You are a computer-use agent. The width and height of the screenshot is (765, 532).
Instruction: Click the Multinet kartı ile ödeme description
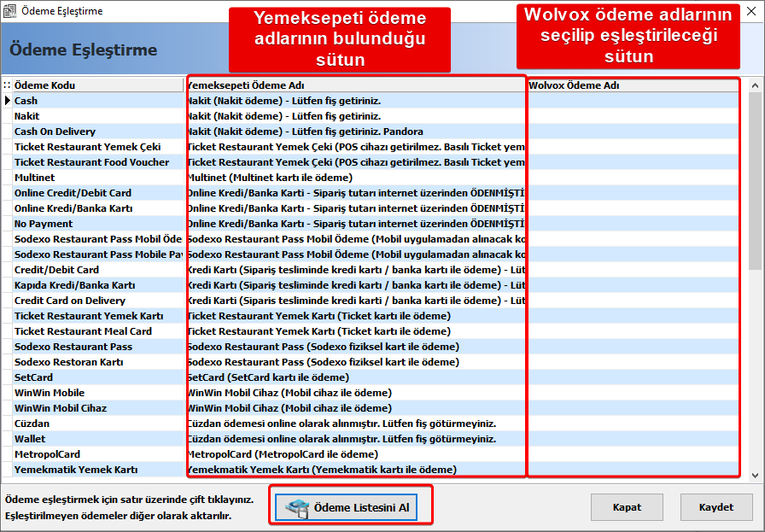355,178
